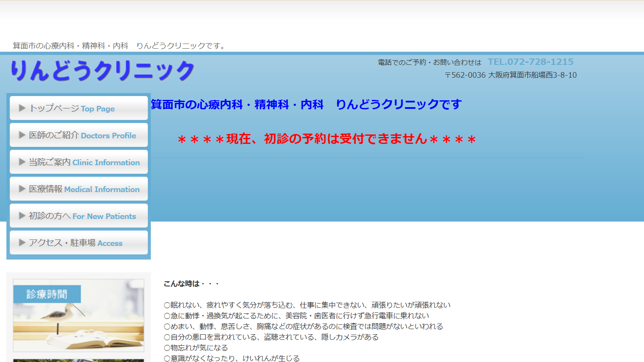Viewport: 644px width, 362px height.
Task: Click the line ○物忘れが気になる
Action: tap(196, 347)
